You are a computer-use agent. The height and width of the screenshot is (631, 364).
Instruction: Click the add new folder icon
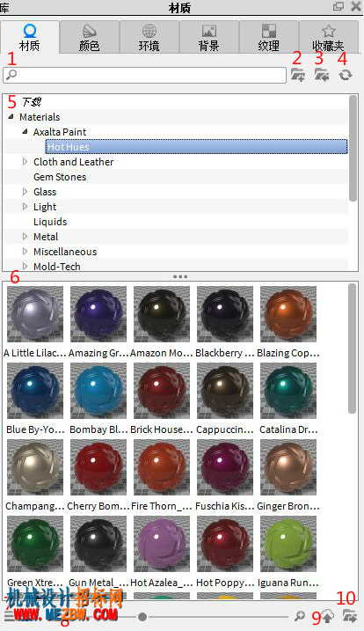pos(298,75)
